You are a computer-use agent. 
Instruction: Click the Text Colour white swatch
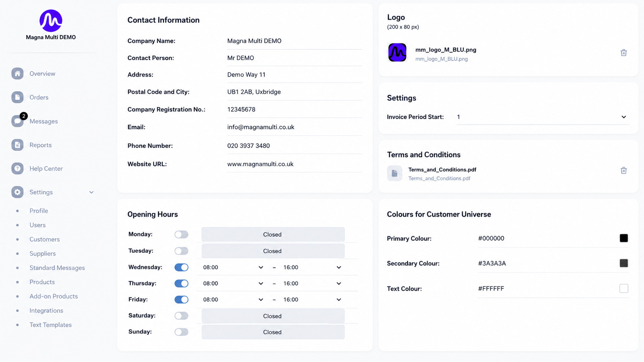click(x=624, y=289)
